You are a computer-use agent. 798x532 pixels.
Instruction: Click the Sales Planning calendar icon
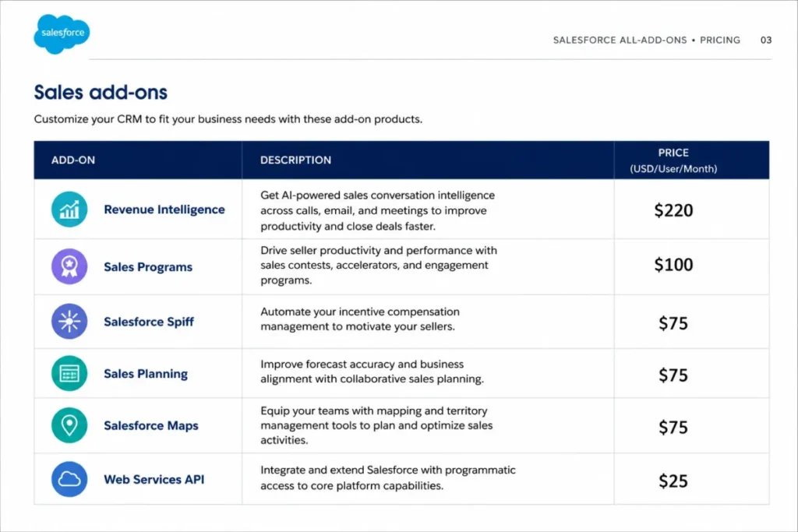69,373
